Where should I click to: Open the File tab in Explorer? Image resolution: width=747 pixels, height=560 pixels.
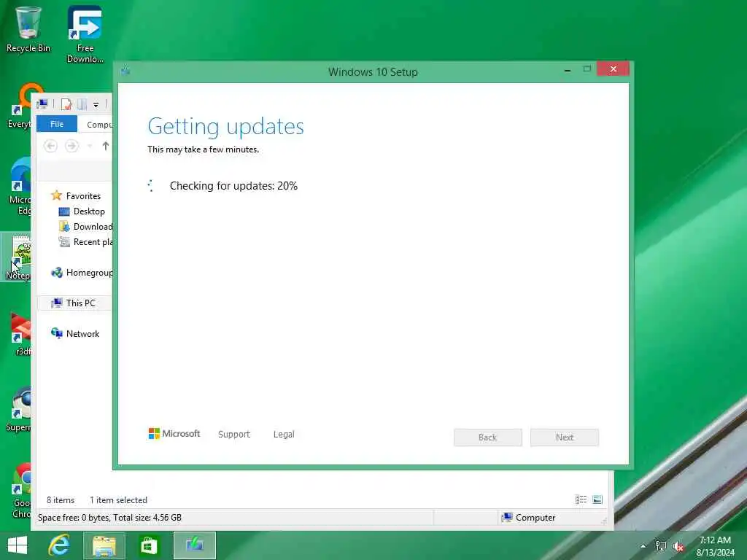[x=57, y=124]
